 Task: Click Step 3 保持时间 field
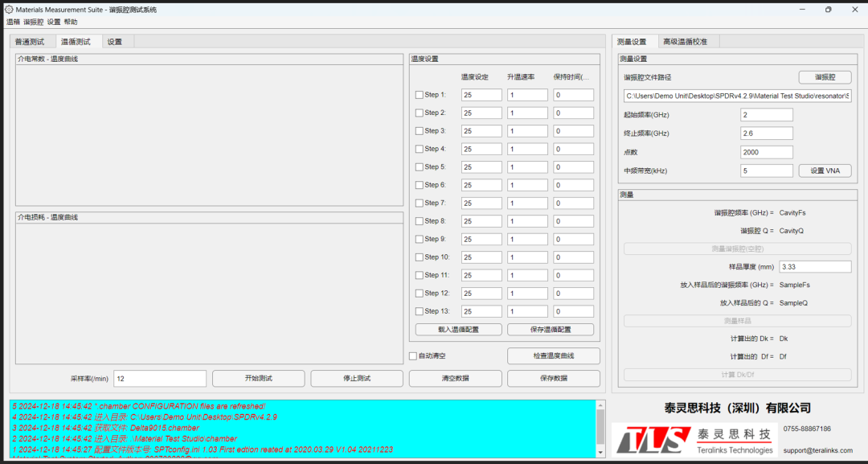point(574,130)
